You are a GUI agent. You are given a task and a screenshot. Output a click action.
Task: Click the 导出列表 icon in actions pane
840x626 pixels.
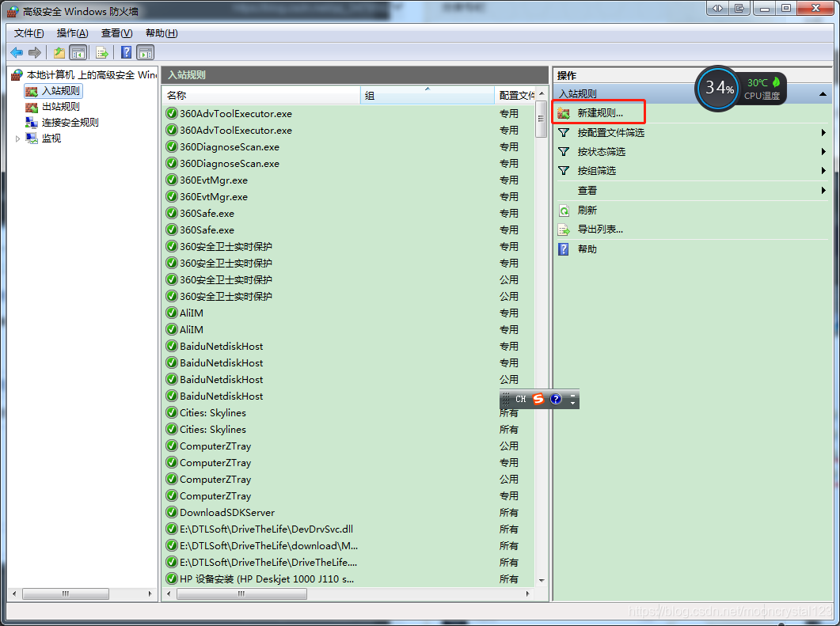tap(564, 230)
